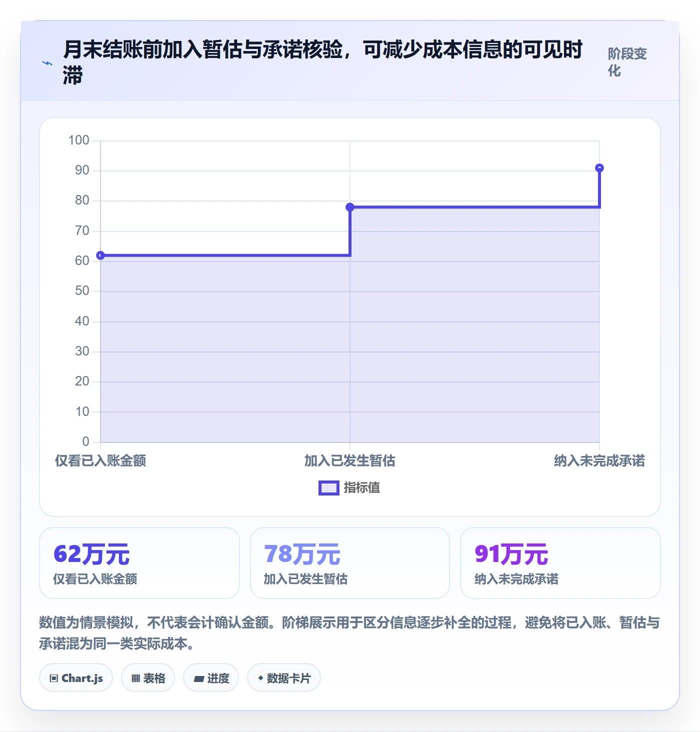Click the 进度 tag chip
The image size is (700, 732).
211,678
